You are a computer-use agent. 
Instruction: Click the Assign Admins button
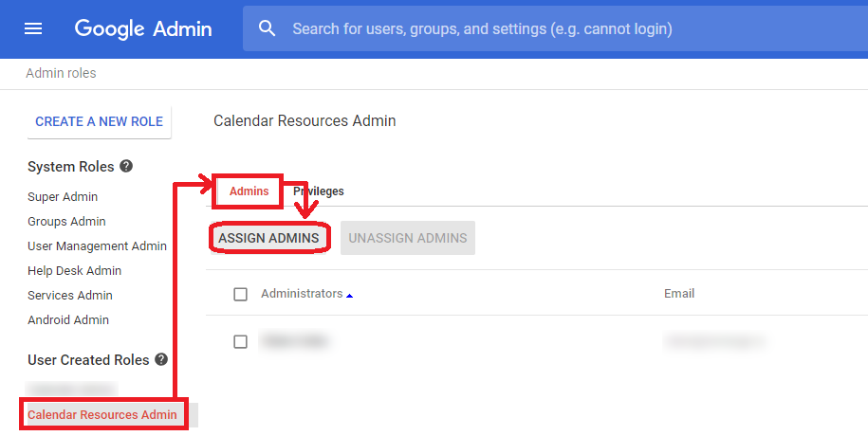pos(268,238)
